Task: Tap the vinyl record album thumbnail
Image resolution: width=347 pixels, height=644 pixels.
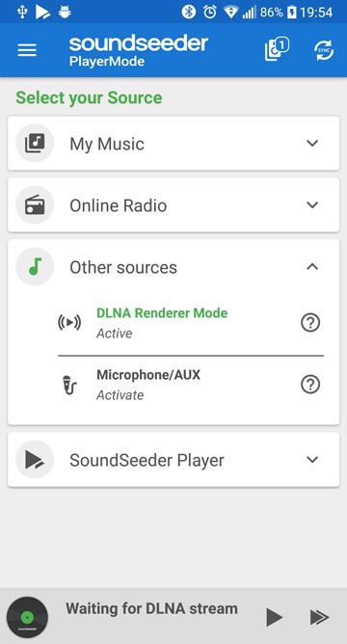Action: [28, 617]
